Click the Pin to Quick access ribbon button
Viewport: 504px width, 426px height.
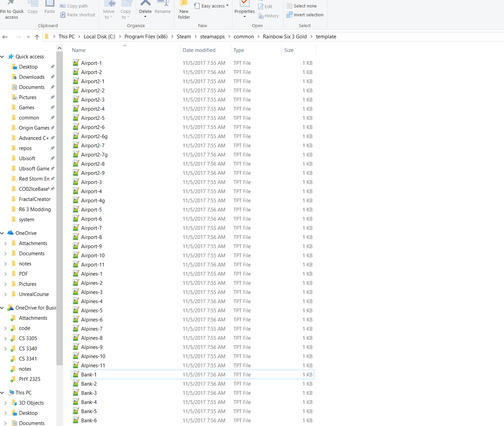12,10
